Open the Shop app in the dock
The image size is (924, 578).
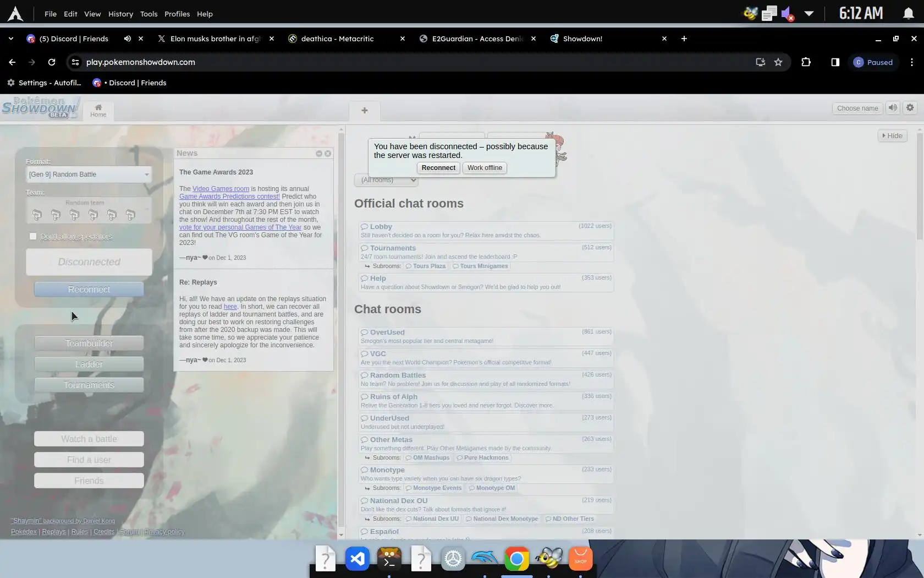(580, 559)
